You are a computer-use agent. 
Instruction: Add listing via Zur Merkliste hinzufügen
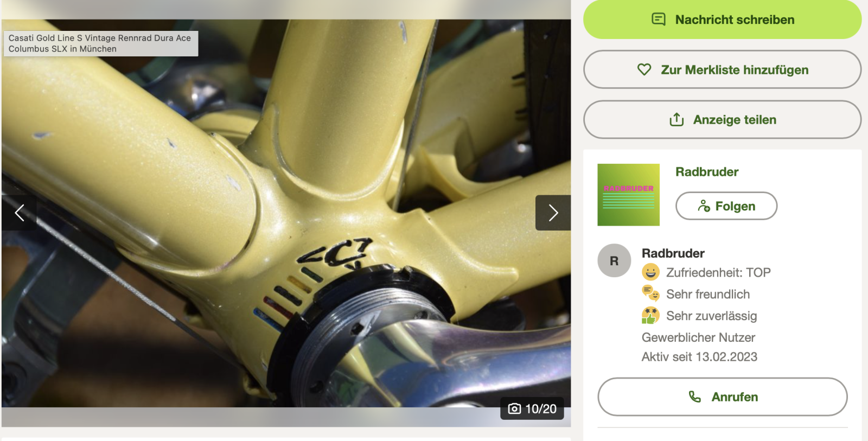pos(722,69)
